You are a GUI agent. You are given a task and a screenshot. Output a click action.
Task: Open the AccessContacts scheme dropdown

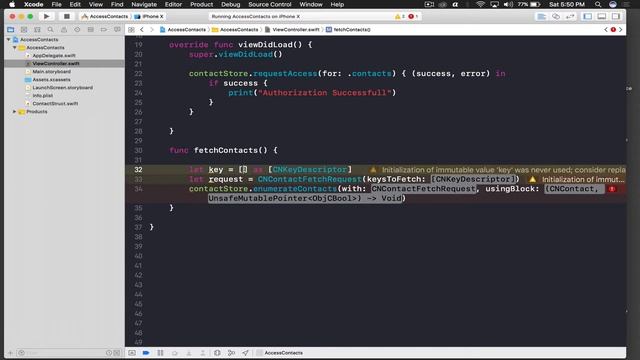(x=104, y=16)
